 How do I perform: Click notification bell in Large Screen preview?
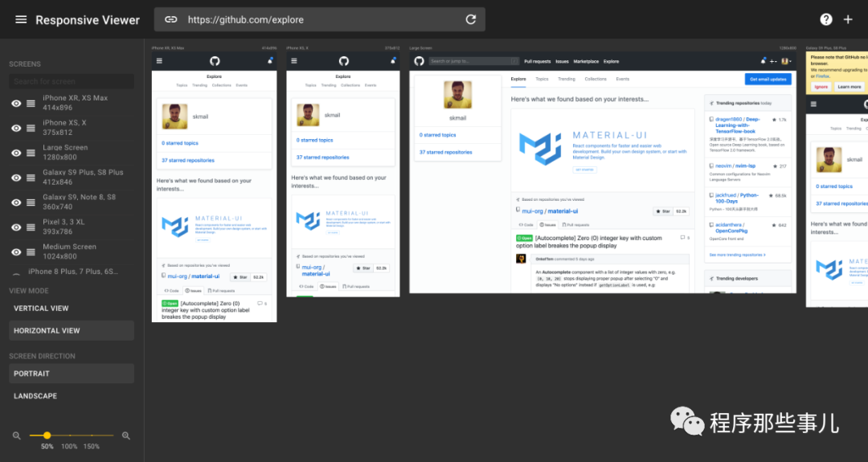[x=764, y=61]
